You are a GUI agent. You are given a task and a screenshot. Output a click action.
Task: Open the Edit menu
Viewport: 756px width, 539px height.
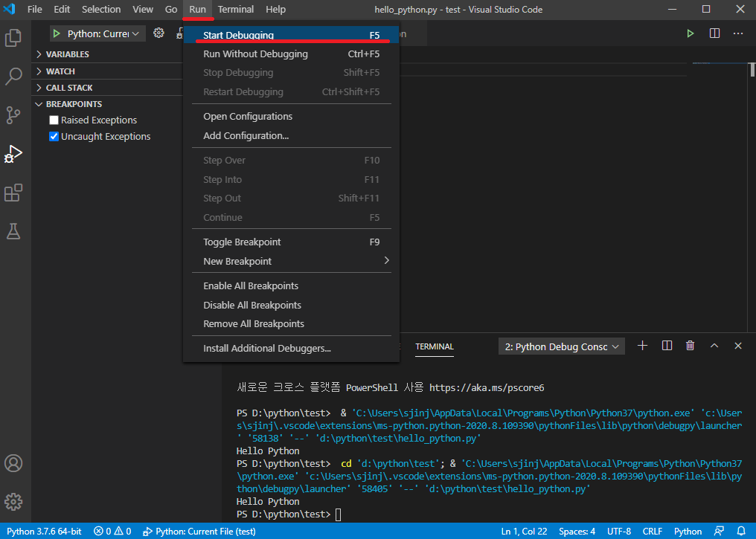pos(62,9)
